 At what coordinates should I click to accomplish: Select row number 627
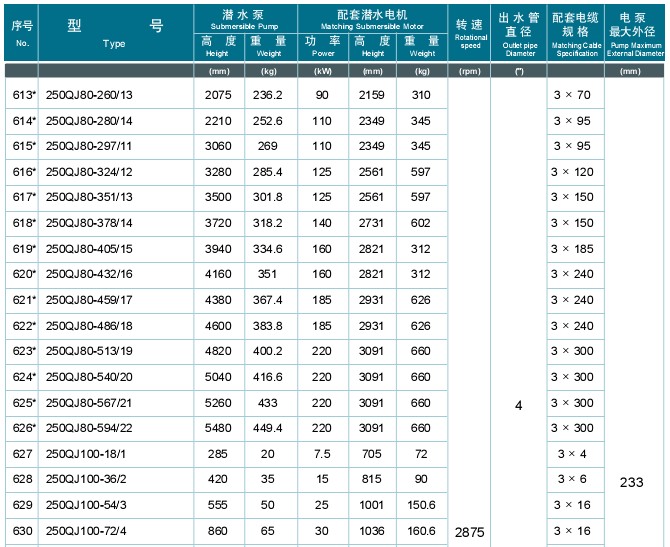coord(21,453)
